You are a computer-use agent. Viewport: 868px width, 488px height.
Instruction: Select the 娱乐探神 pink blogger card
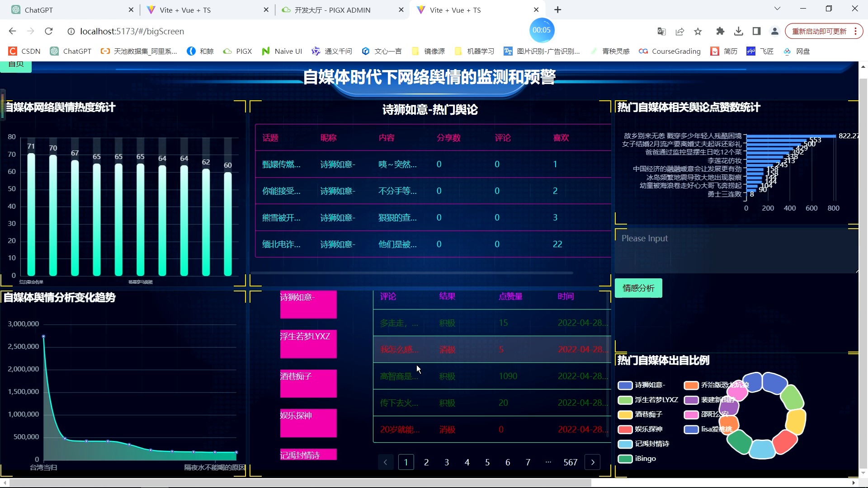[308, 423]
